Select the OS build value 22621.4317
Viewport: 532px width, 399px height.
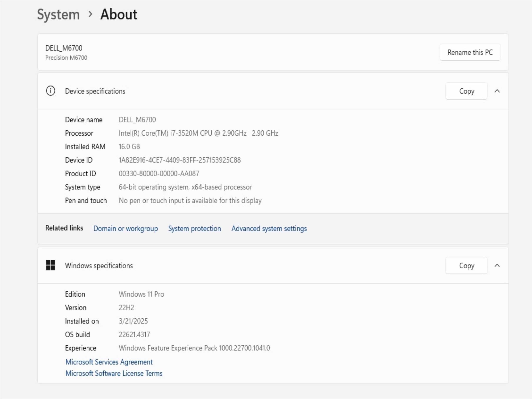(x=135, y=334)
